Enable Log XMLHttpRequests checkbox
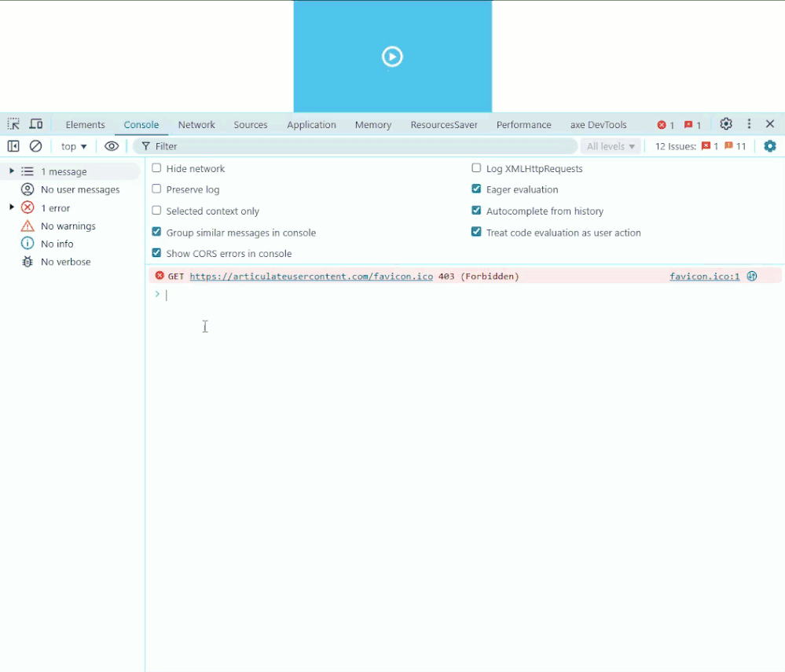The image size is (785, 672). tap(476, 167)
